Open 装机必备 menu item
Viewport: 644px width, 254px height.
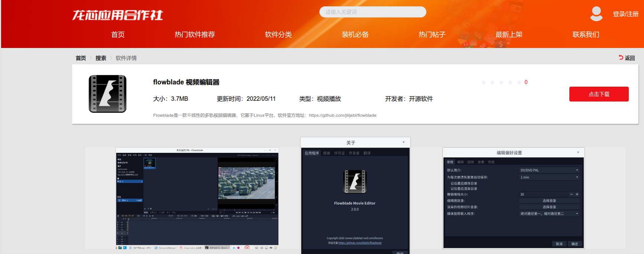coord(355,35)
